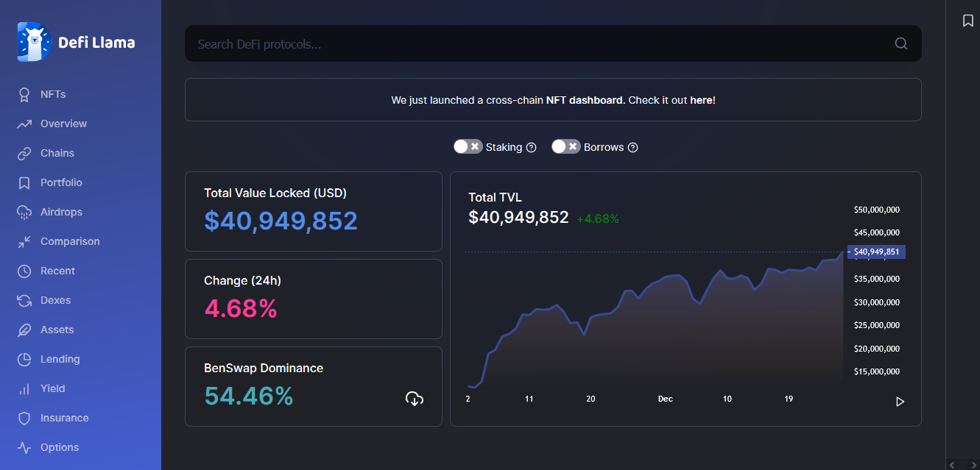Open the Staking help question-mark icon
This screenshot has height=470, width=980.
click(532, 147)
